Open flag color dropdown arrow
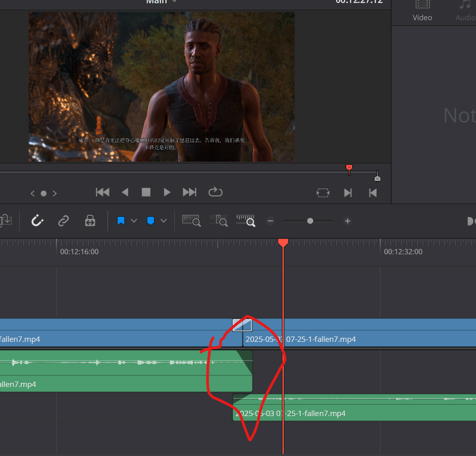This screenshot has height=456, width=476. pos(134,221)
